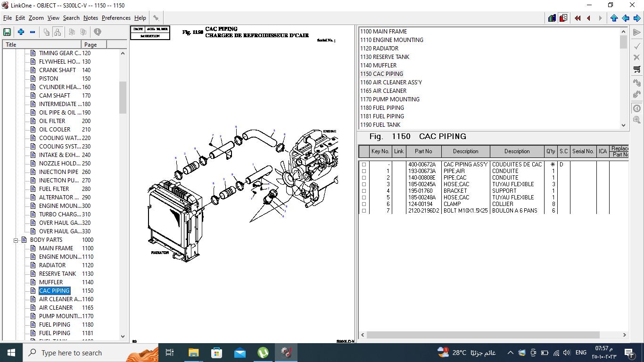Image resolution: width=644 pixels, height=362 pixels.
Task: Click down arrow of contents tree scrollbar
Action: (x=123, y=337)
